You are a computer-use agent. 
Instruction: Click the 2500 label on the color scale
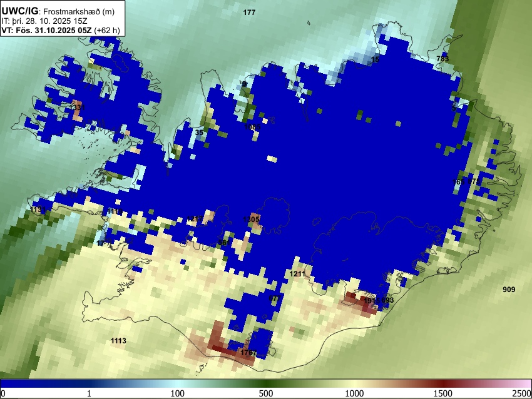[522, 393]
